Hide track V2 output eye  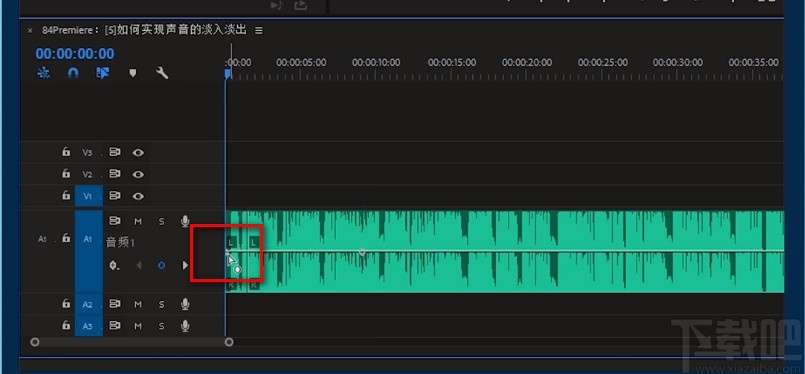138,174
